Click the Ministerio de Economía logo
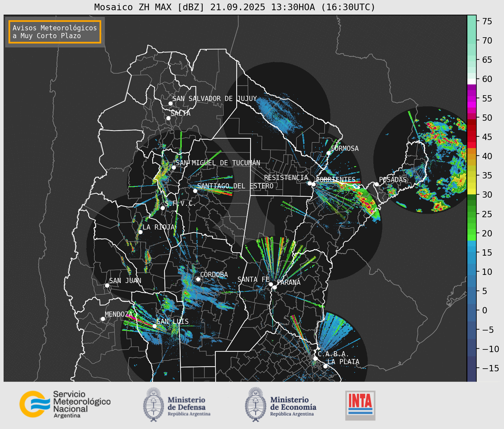 point(280,404)
